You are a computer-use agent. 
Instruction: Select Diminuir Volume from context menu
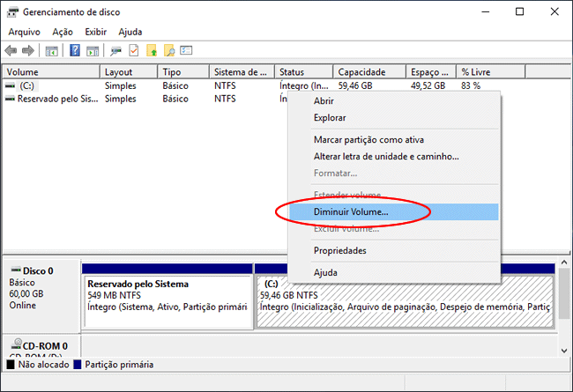click(351, 211)
